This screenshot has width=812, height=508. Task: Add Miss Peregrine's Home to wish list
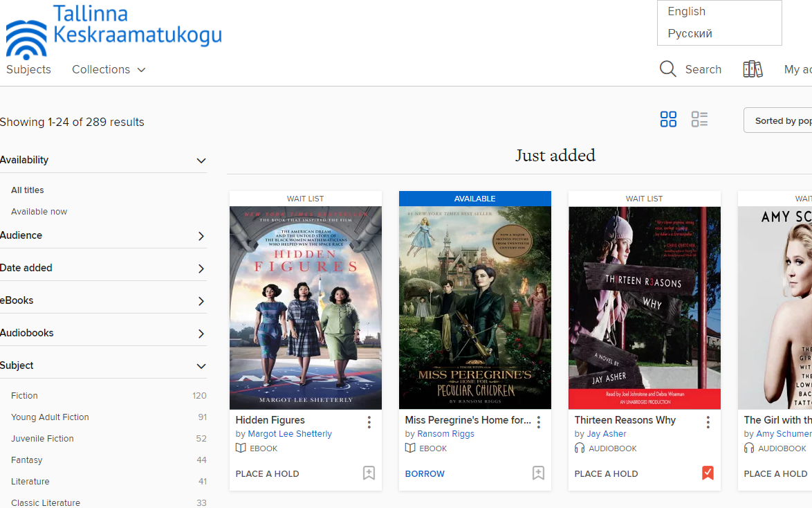click(538, 473)
